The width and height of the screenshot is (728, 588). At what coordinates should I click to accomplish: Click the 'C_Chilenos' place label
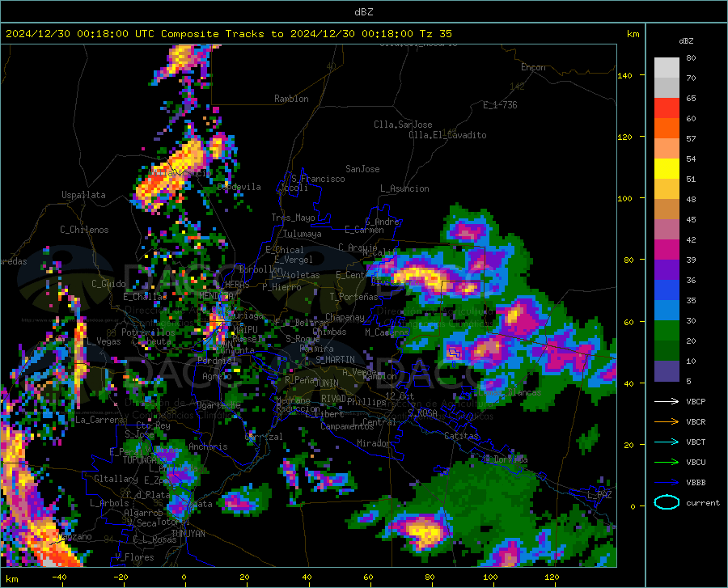(84, 230)
